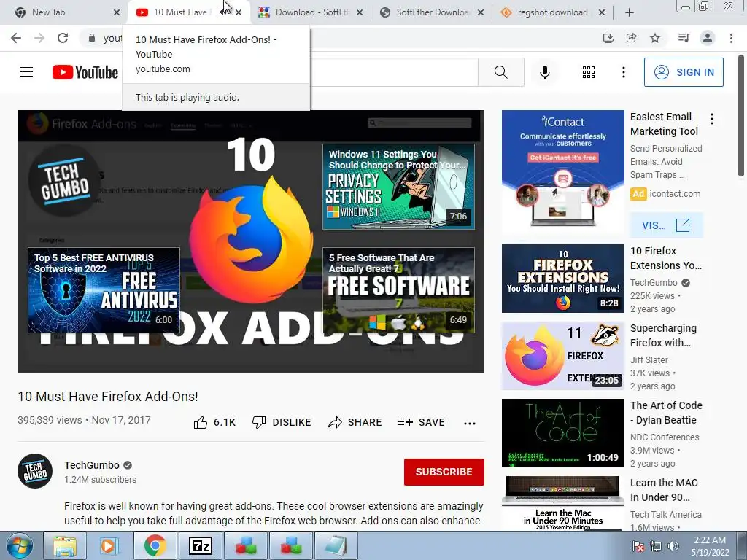Switch to the regshot download tab

pyautogui.click(x=553, y=12)
